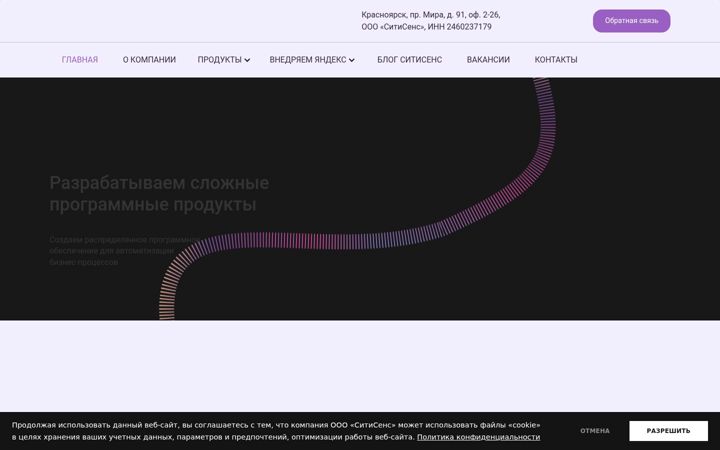Open ВНЕДРЯЕМ ЯНДЕКС menu item
The image size is (720, 450).
308,60
